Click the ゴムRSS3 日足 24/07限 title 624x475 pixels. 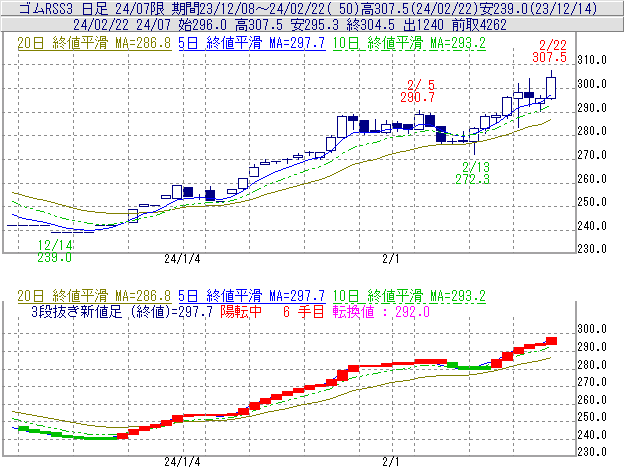92,8
